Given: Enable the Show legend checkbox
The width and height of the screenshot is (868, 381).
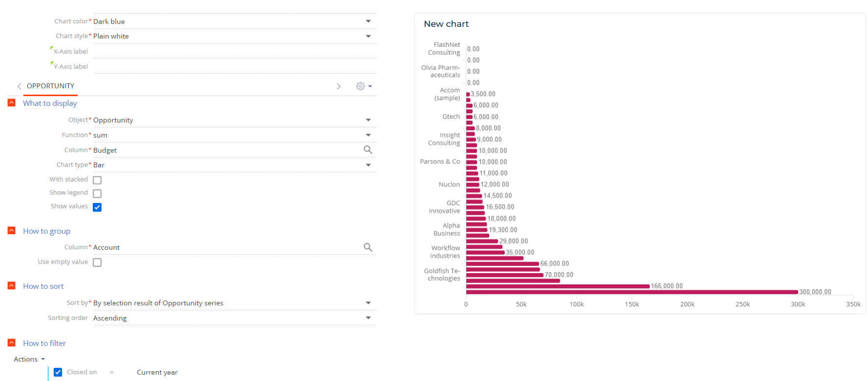Looking at the screenshot, I should [x=97, y=193].
